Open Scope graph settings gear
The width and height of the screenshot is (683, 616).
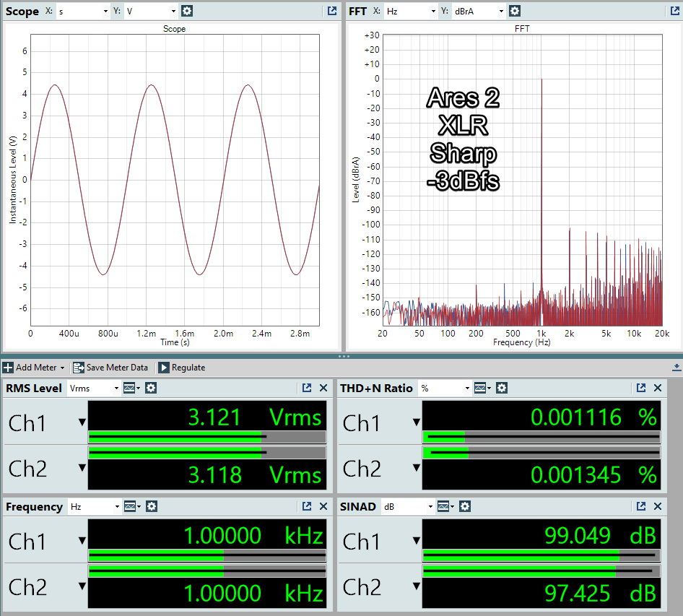[187, 11]
